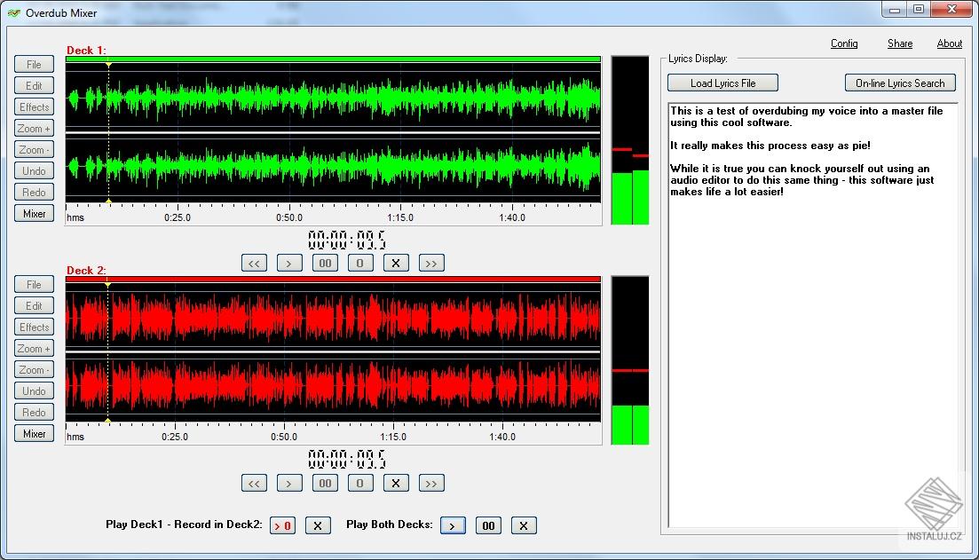Stop Deck 1 using its X button

(x=396, y=263)
